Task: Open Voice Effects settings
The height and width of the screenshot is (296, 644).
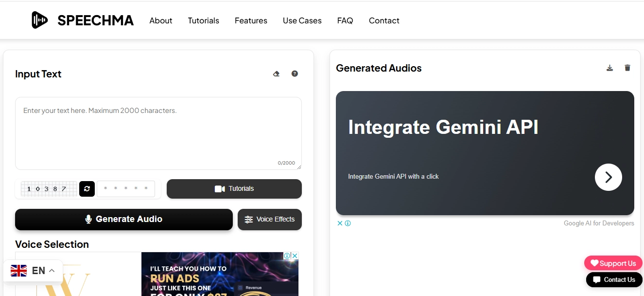Action: click(269, 219)
